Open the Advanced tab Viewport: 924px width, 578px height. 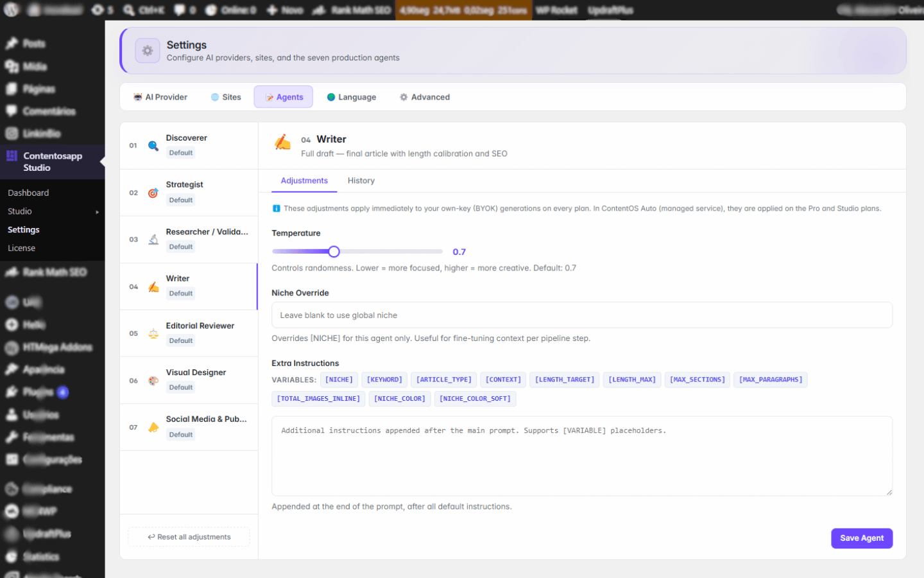(x=425, y=97)
